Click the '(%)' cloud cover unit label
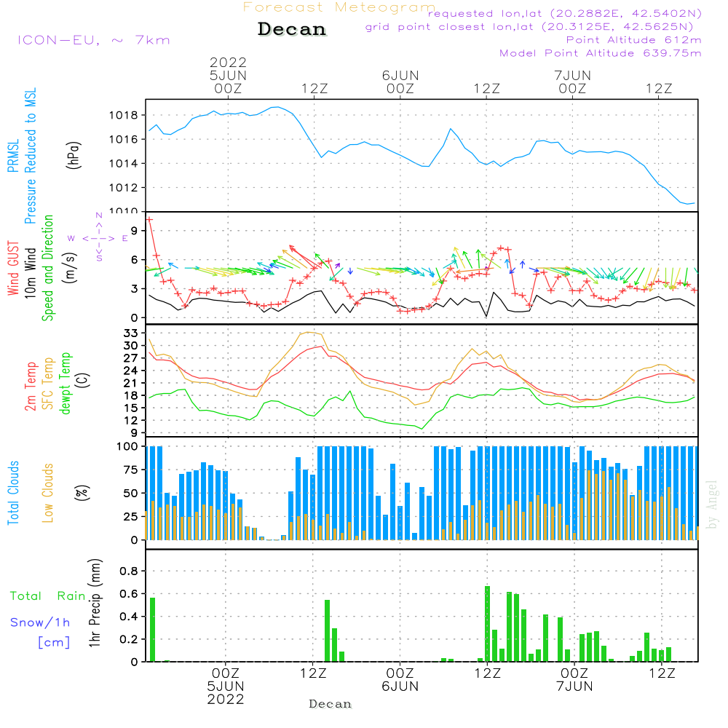The height and width of the screenshot is (728, 728). [82, 493]
